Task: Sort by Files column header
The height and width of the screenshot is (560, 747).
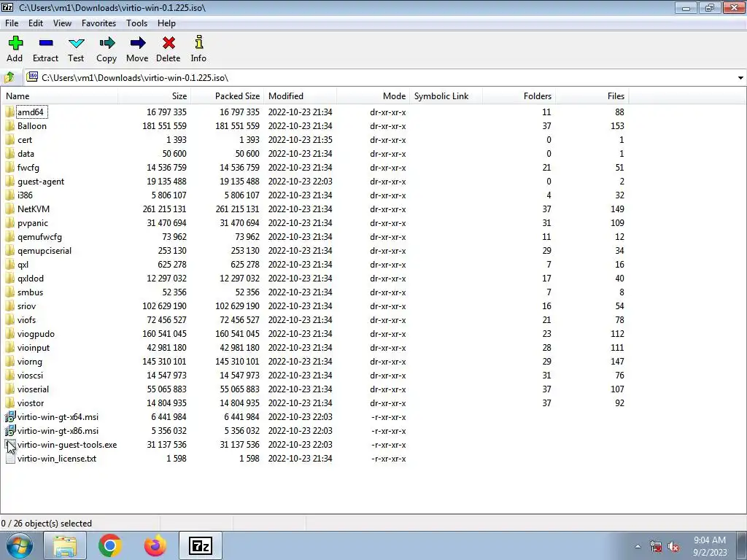Action: tap(592, 96)
